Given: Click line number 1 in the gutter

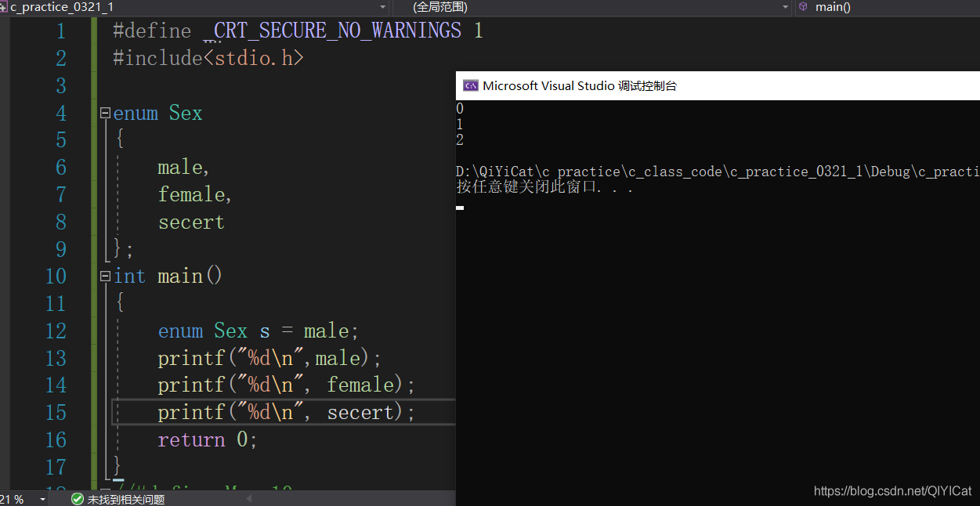Looking at the screenshot, I should point(61,31).
